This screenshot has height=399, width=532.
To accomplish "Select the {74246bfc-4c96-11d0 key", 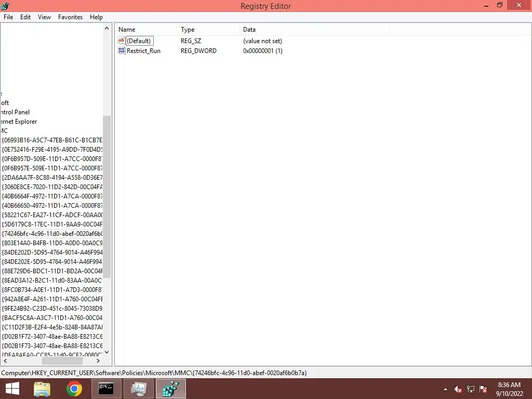I will coord(52,234).
